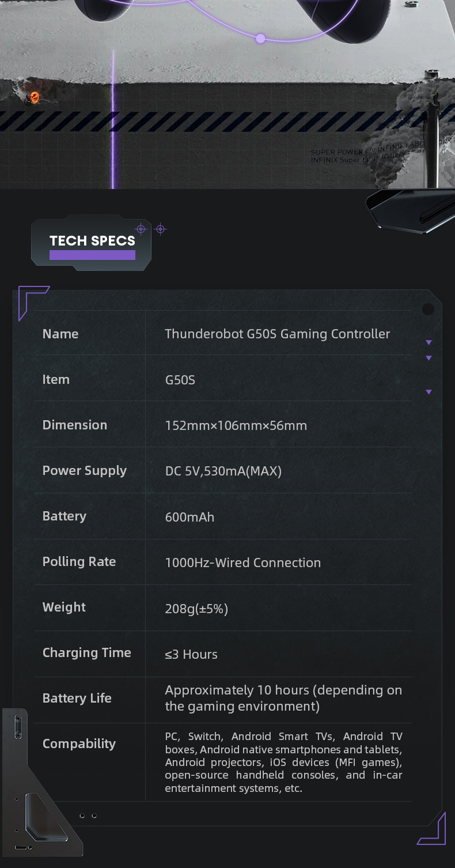Viewport: 455px width, 868px height.
Task: Click the Thunderobot G50S Gaming Controller text
Action: (277, 334)
